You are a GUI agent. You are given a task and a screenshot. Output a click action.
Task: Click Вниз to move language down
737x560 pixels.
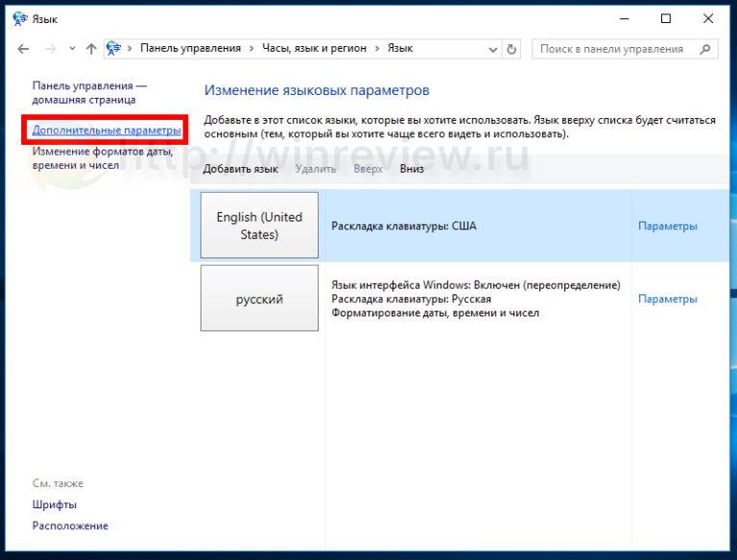click(411, 169)
